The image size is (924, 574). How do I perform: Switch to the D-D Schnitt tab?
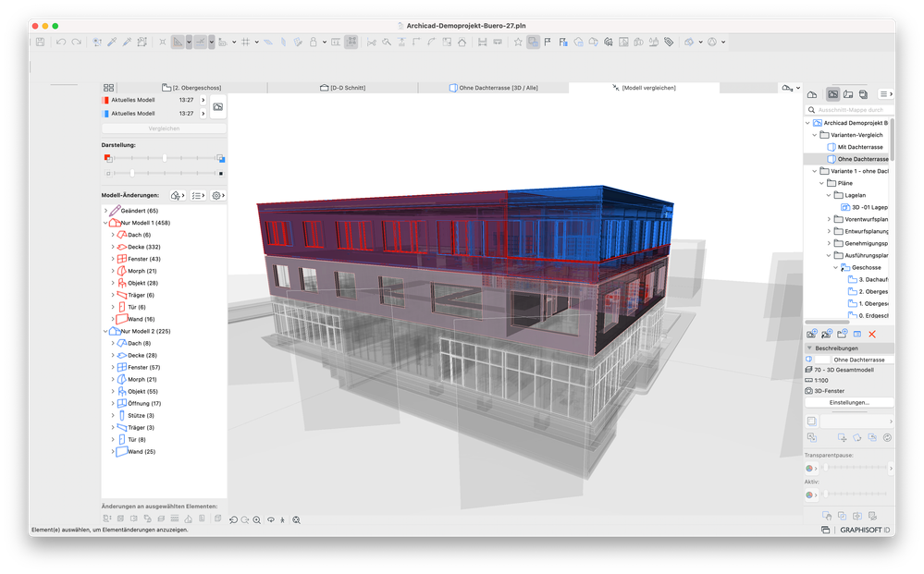(343, 88)
